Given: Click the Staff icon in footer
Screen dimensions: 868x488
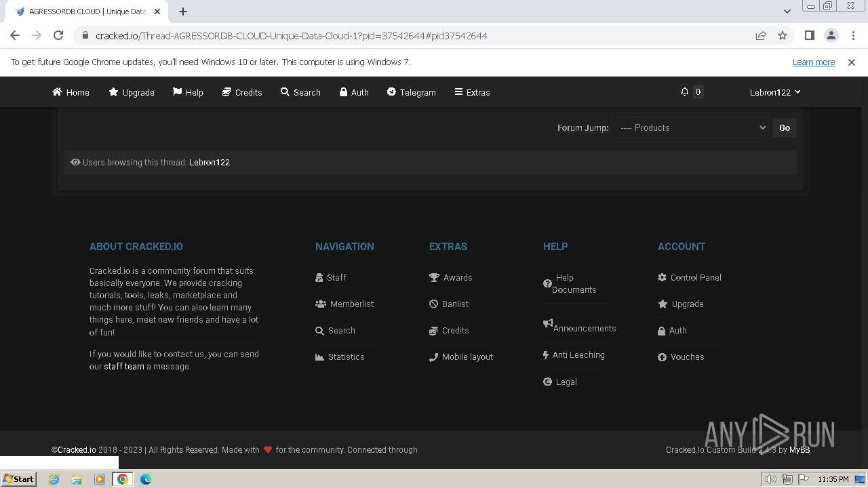Looking at the screenshot, I should 319,277.
